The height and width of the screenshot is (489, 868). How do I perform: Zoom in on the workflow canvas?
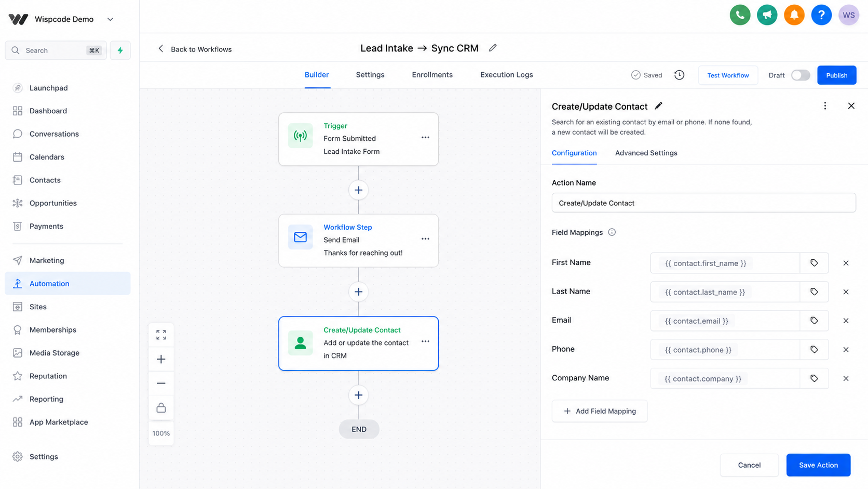pos(161,359)
